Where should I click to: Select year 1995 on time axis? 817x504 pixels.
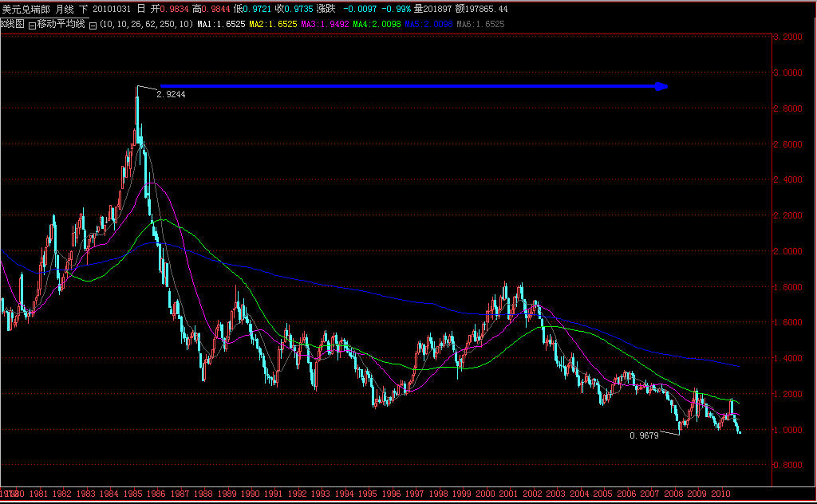coord(367,494)
